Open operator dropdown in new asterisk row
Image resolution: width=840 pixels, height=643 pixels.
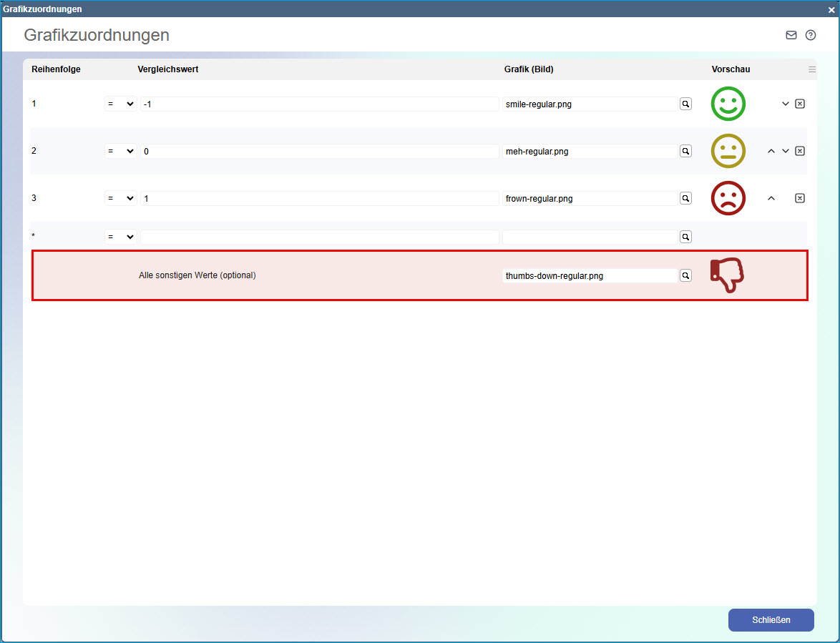pos(120,237)
